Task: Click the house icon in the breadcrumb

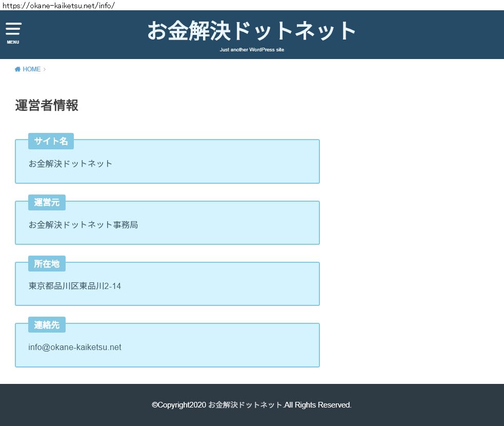Action: pos(17,69)
